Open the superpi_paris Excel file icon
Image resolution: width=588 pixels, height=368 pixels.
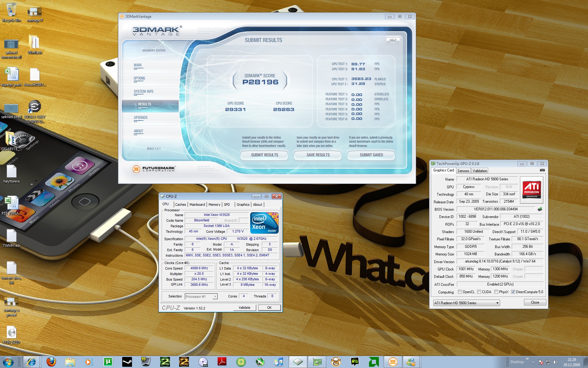click(12, 77)
